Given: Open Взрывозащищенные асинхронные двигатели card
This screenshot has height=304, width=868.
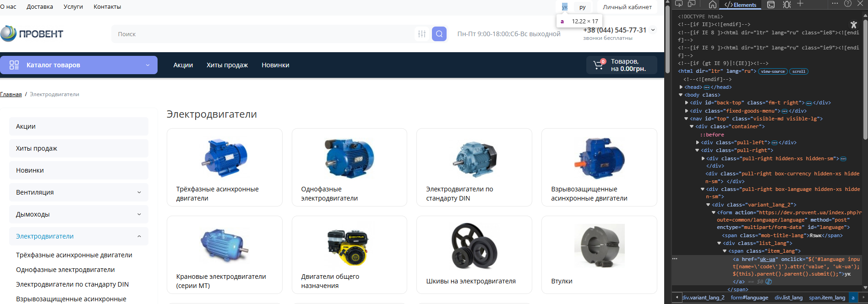Looking at the screenshot, I should click(x=599, y=167).
